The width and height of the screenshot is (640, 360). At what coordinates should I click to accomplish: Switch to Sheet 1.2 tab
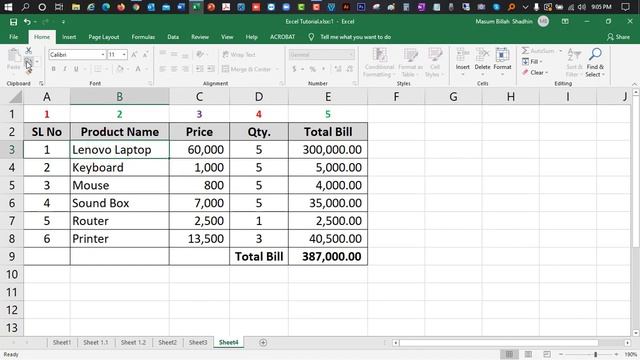(133, 342)
